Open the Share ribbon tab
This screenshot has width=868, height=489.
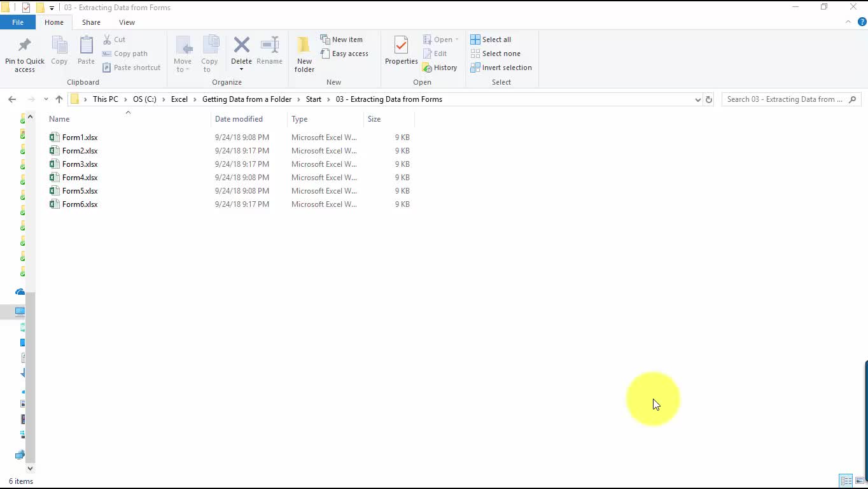pyautogui.click(x=91, y=22)
